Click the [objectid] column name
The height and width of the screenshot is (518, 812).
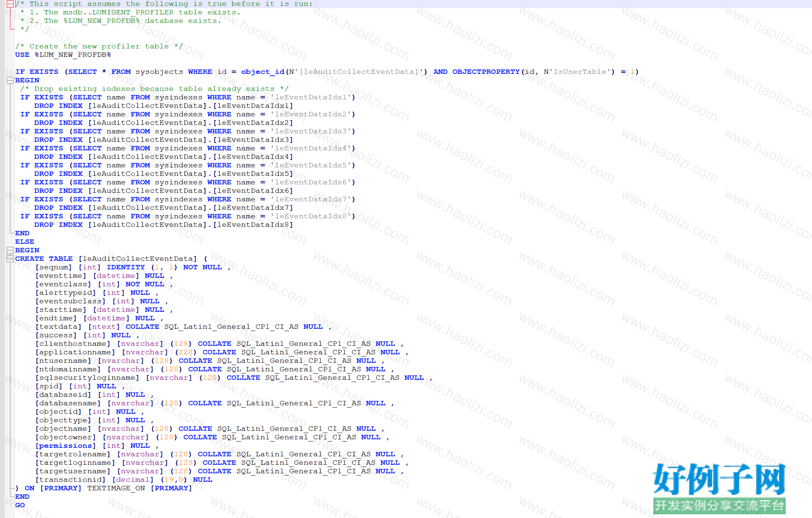coord(58,412)
